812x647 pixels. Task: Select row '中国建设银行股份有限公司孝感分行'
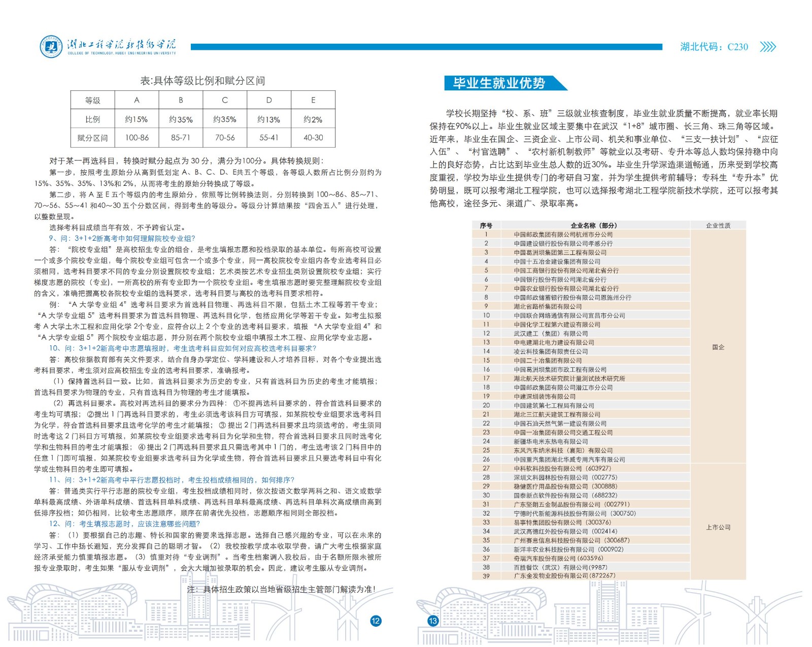581,243
